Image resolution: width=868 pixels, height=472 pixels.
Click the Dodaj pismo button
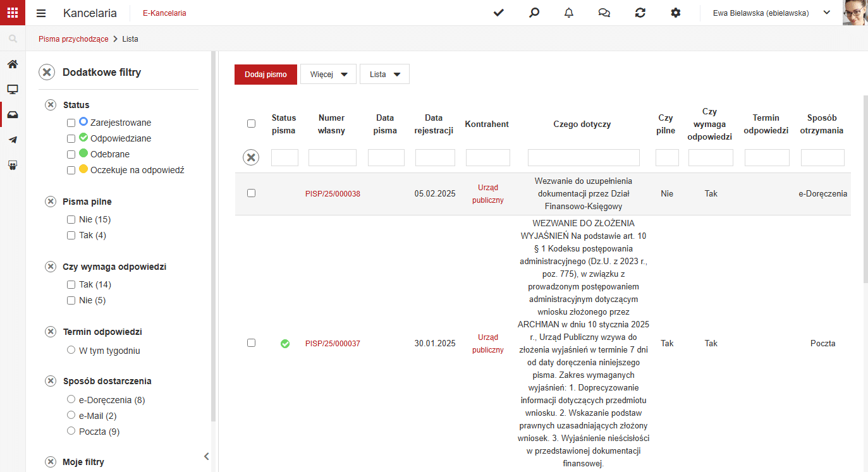pyautogui.click(x=266, y=74)
